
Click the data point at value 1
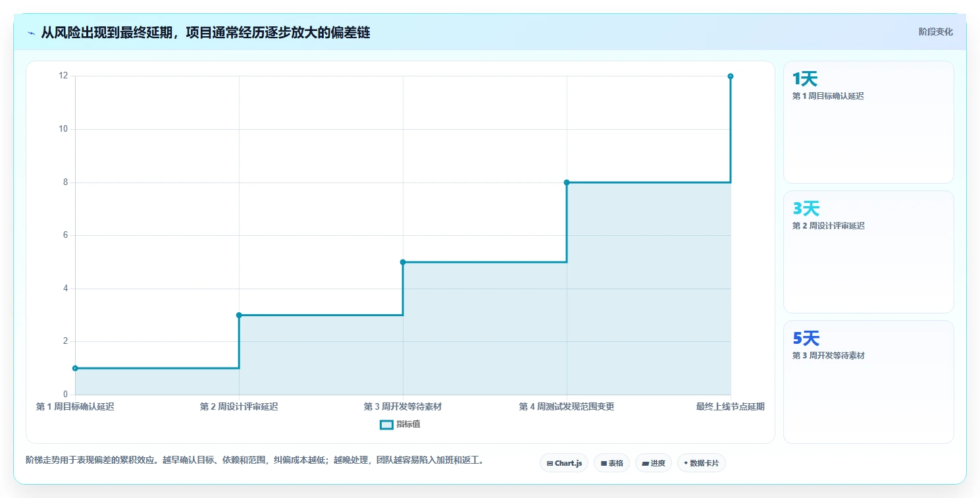pyautogui.click(x=75, y=368)
